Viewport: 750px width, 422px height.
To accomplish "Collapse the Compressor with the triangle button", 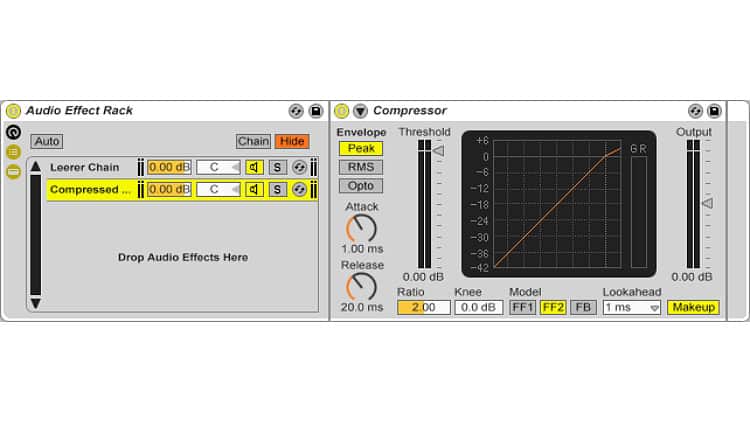I will click(360, 111).
